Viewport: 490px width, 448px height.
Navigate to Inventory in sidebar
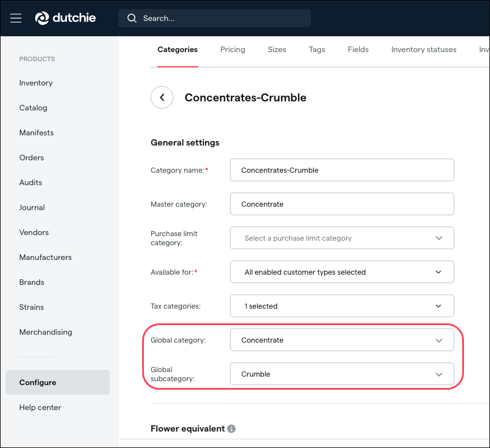pyautogui.click(x=36, y=83)
